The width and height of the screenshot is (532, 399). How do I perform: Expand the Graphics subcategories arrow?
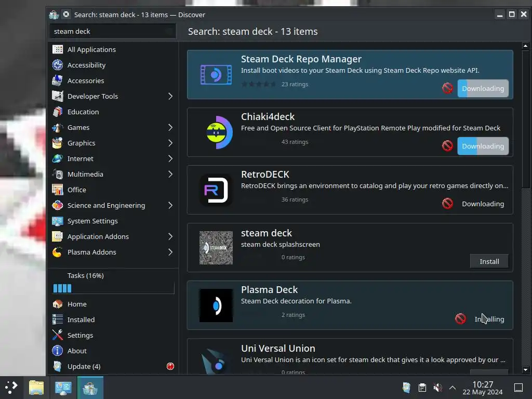point(170,143)
